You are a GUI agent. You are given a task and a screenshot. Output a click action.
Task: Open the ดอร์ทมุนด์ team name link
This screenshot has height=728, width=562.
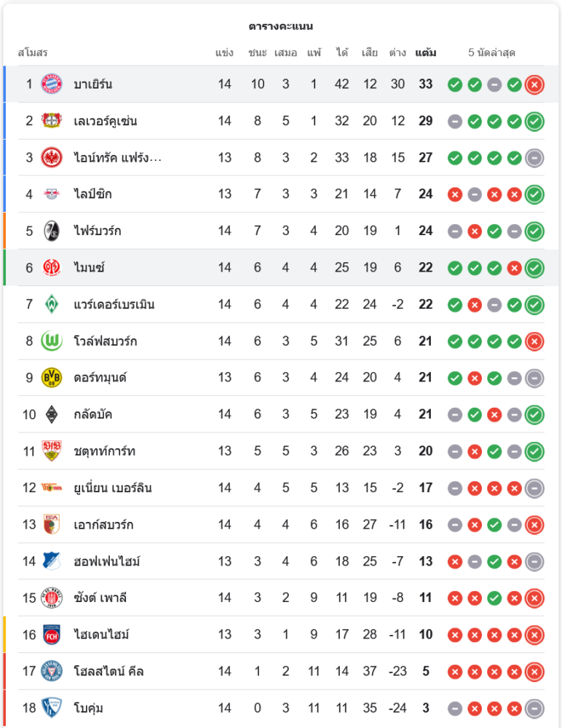point(100,377)
